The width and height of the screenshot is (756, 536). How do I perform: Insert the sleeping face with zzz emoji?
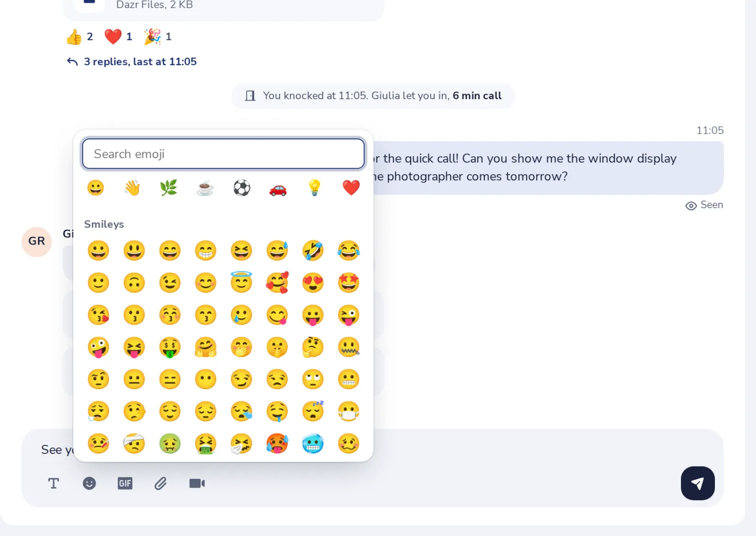[313, 411]
